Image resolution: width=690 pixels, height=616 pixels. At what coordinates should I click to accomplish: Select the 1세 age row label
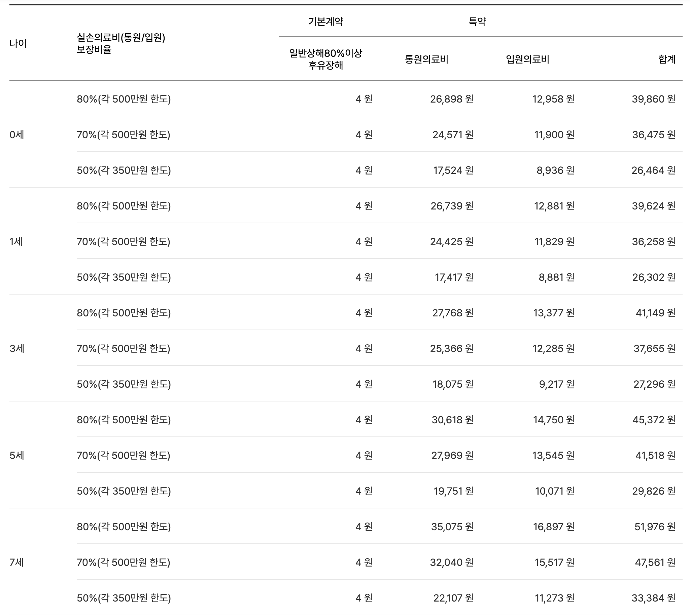(x=16, y=242)
